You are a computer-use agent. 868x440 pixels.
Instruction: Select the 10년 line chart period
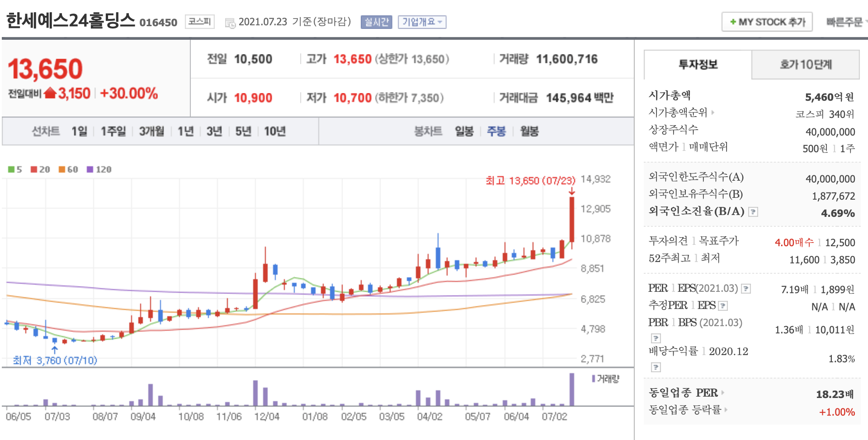click(x=275, y=131)
